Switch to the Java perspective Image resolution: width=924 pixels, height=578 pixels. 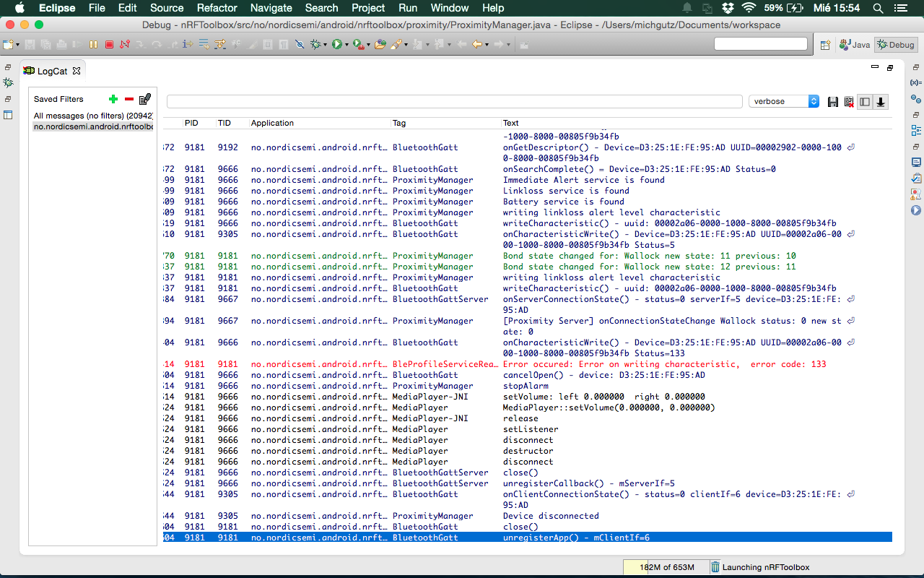click(855, 45)
